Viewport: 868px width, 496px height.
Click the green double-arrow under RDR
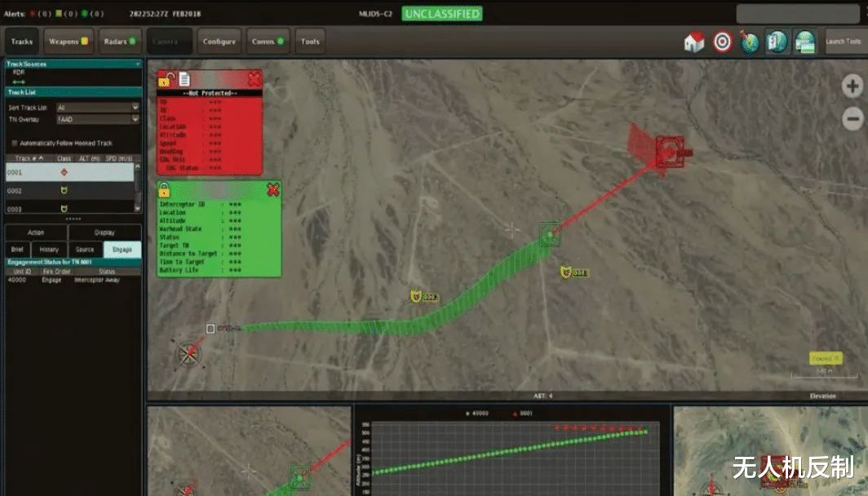19,82
